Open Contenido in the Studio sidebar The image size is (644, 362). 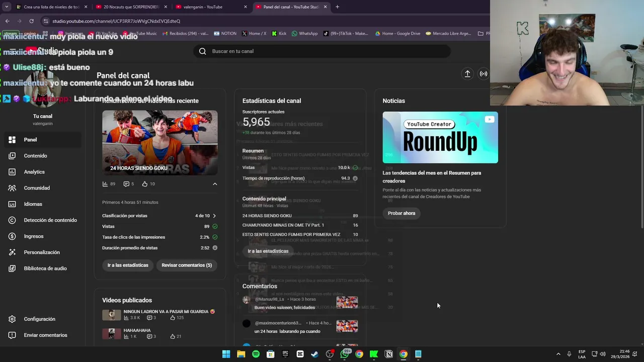click(43, 156)
